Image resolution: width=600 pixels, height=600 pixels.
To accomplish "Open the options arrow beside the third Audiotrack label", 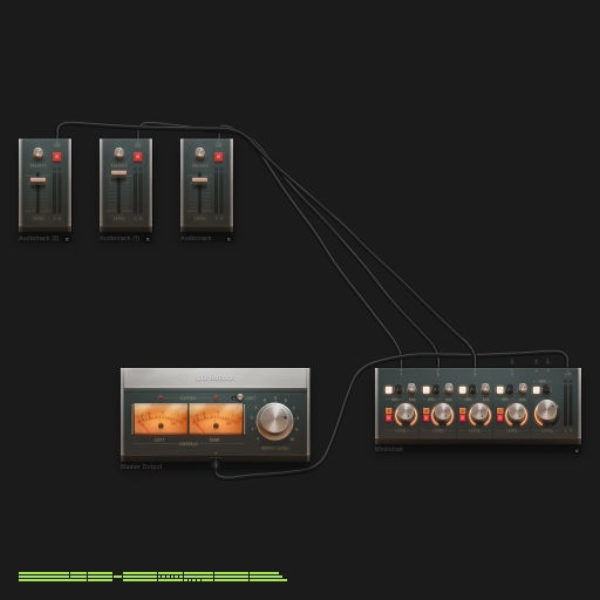I will point(229,239).
